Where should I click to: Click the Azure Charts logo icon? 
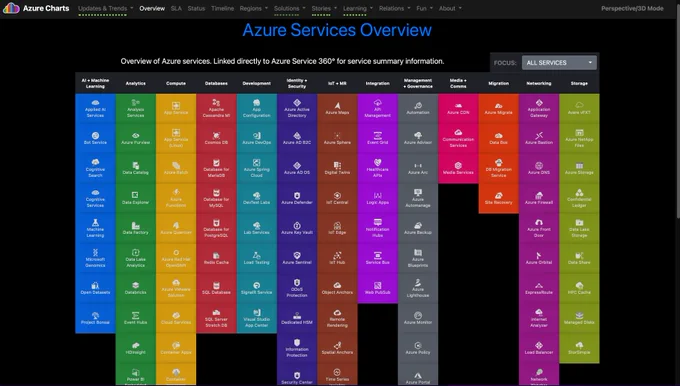tap(11, 8)
